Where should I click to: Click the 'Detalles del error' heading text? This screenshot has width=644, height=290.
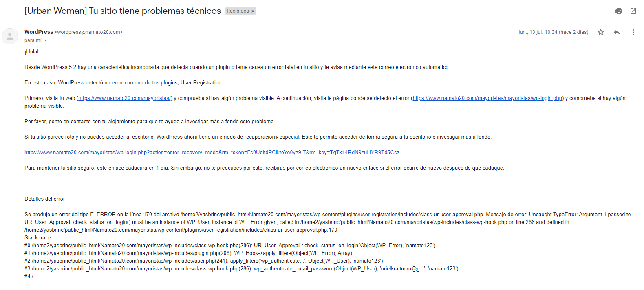(45, 199)
